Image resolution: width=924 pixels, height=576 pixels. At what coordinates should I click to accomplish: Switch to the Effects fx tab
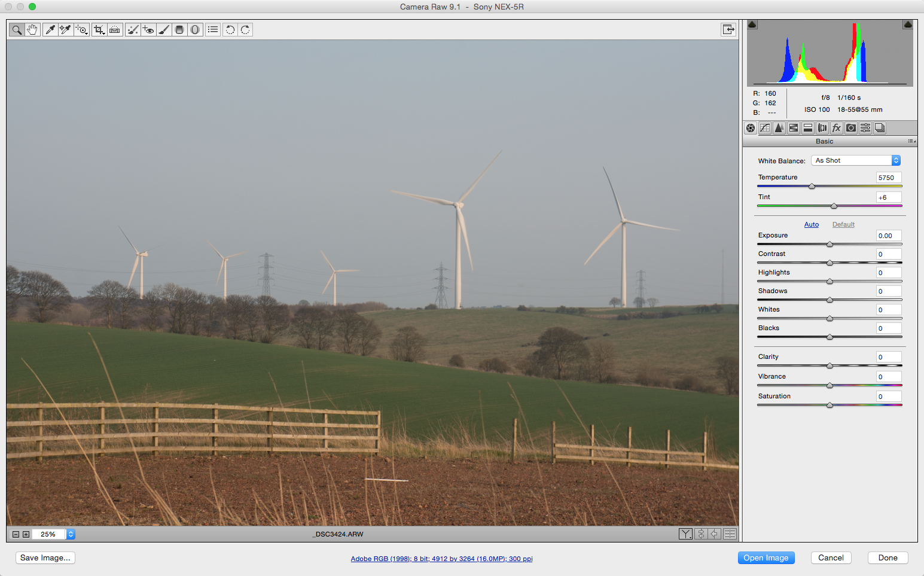(x=837, y=128)
